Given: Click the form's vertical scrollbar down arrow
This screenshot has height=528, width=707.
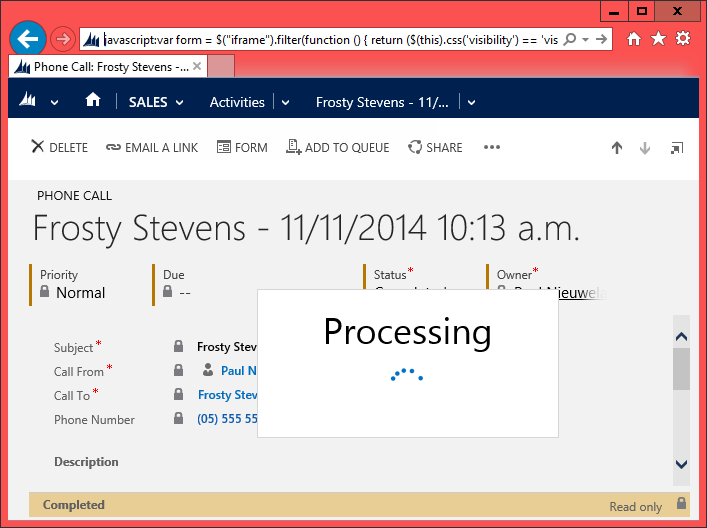Looking at the screenshot, I should [x=681, y=464].
